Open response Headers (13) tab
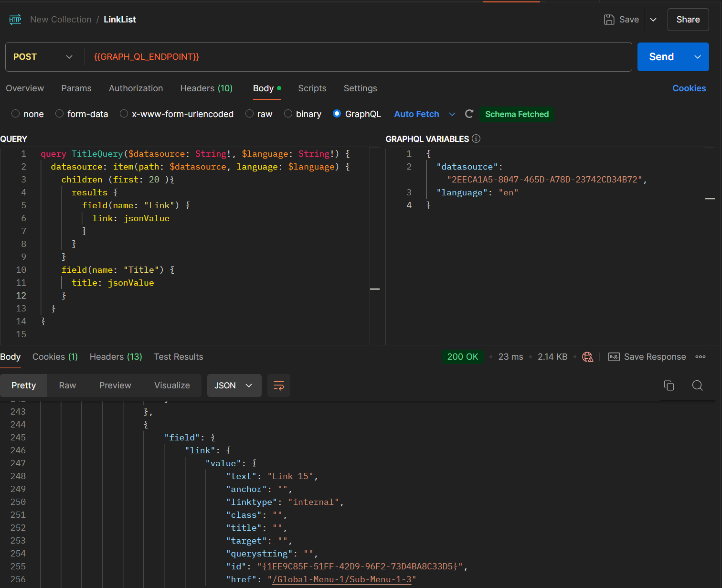The width and height of the screenshot is (722, 588). pos(116,357)
